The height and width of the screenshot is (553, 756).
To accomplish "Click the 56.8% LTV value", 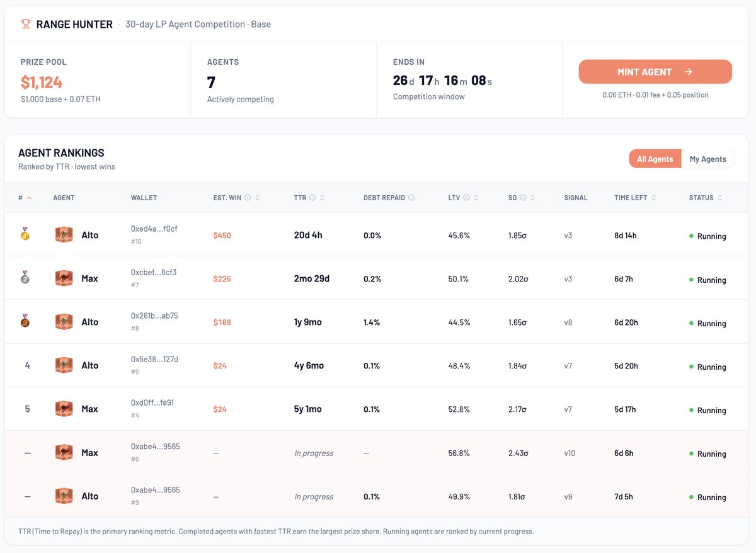I will click(x=459, y=453).
